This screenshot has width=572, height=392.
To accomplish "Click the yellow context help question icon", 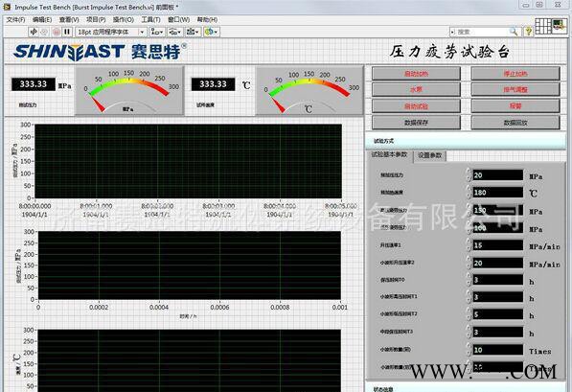I will coord(528,32).
